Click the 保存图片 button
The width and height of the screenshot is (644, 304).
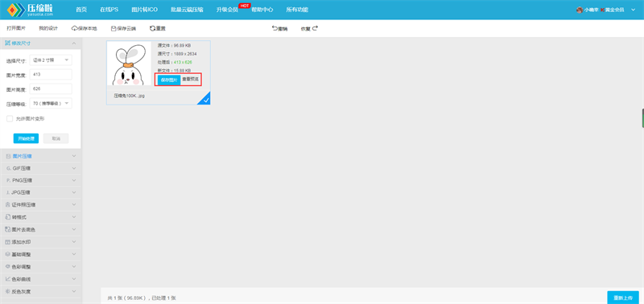tap(169, 80)
